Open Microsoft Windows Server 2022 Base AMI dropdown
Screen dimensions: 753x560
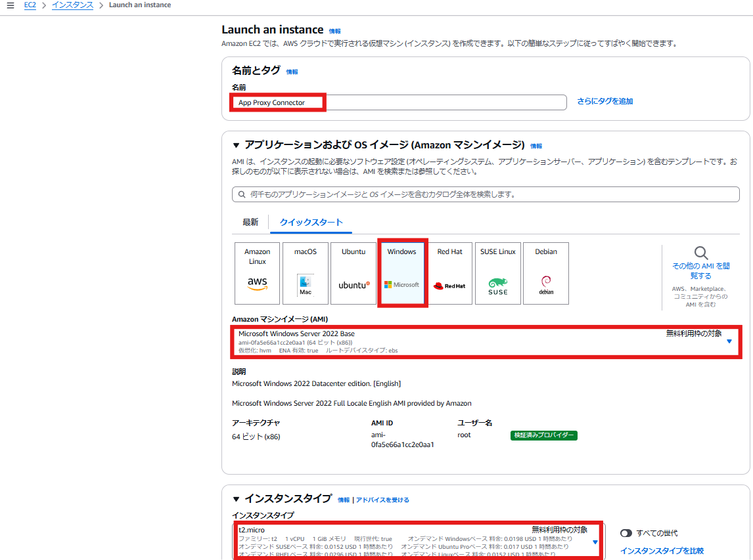click(x=486, y=341)
